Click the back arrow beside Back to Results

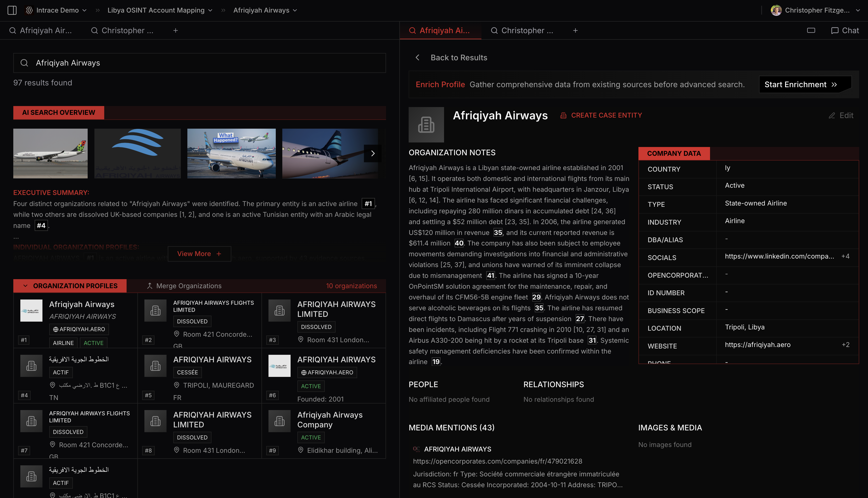[417, 58]
